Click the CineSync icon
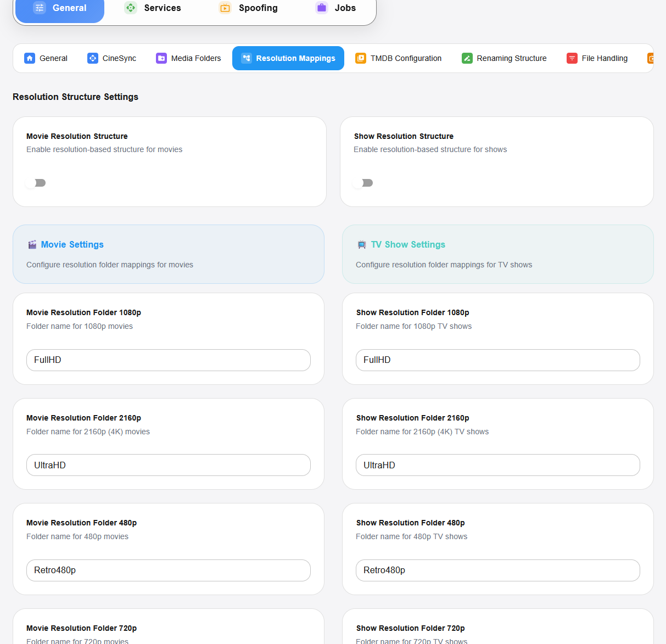666x644 pixels. point(93,58)
